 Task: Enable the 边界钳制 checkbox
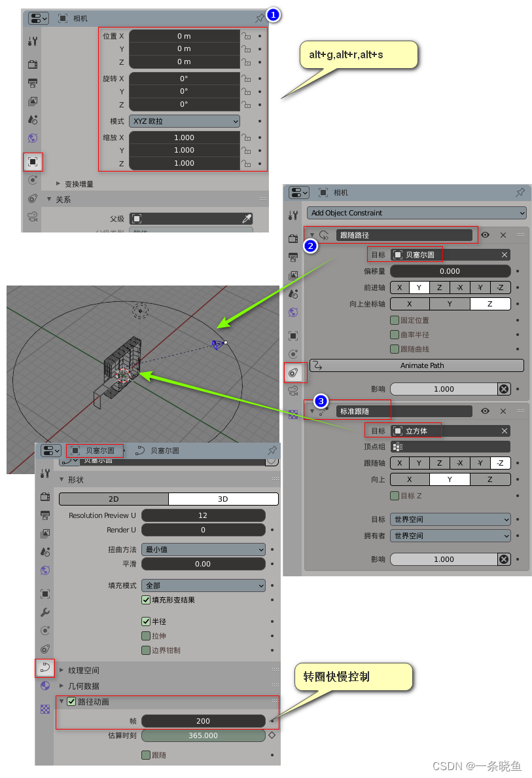[147, 650]
